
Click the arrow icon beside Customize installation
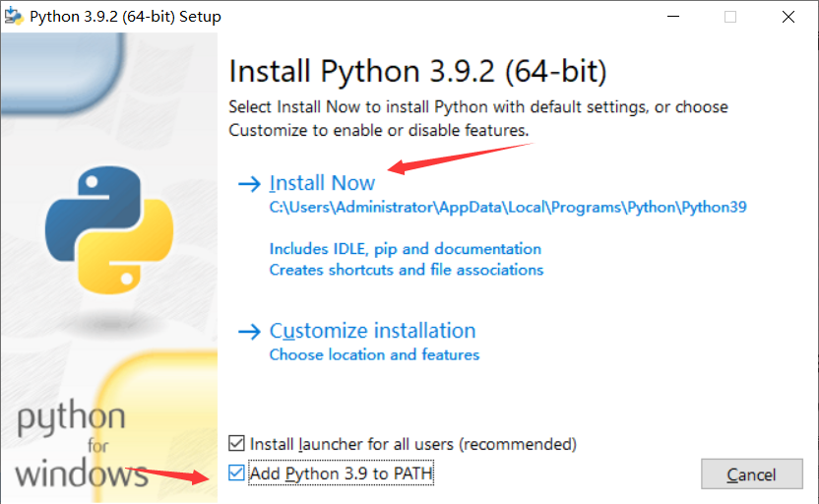(249, 332)
